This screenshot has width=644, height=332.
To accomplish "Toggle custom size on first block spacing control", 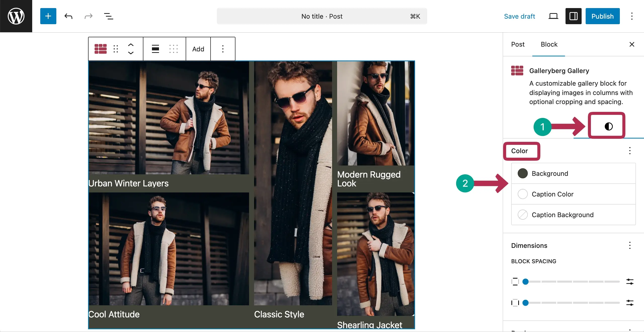I will coord(630,282).
